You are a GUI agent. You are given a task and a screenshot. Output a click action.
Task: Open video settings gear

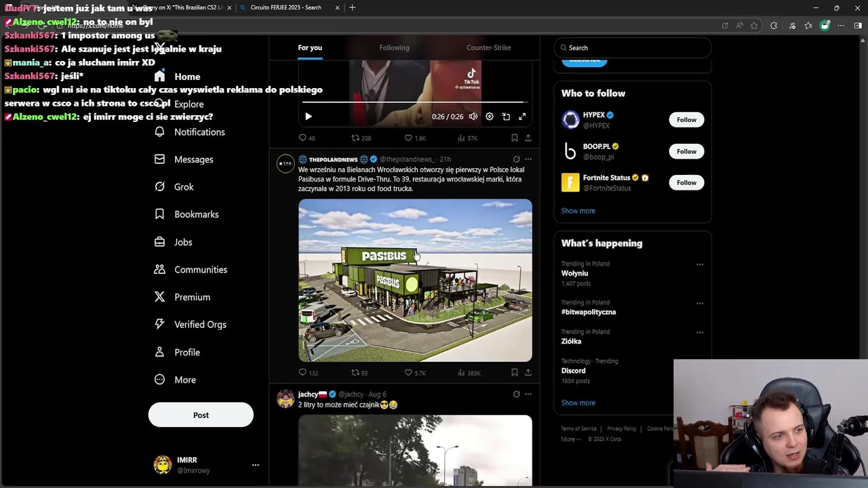[490, 117]
